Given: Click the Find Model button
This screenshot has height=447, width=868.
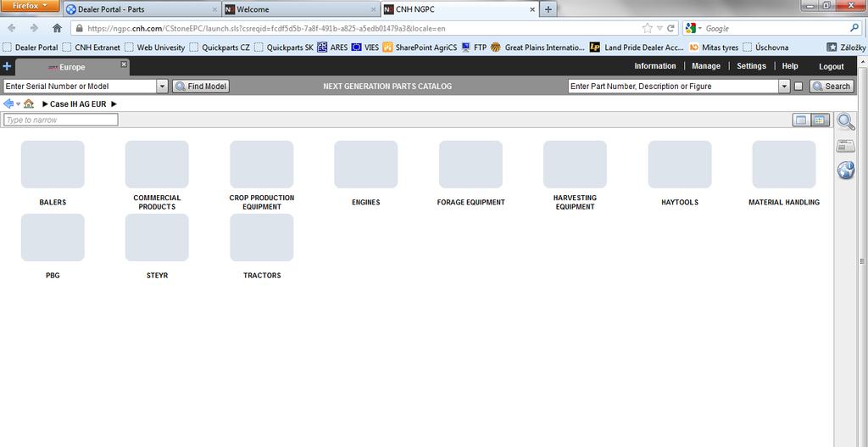Looking at the screenshot, I should click(x=201, y=87).
